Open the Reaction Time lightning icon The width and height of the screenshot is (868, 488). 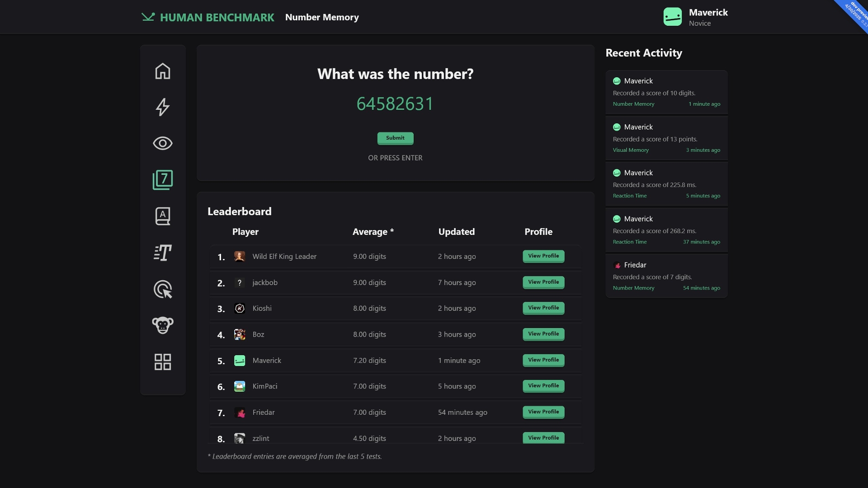click(x=163, y=107)
